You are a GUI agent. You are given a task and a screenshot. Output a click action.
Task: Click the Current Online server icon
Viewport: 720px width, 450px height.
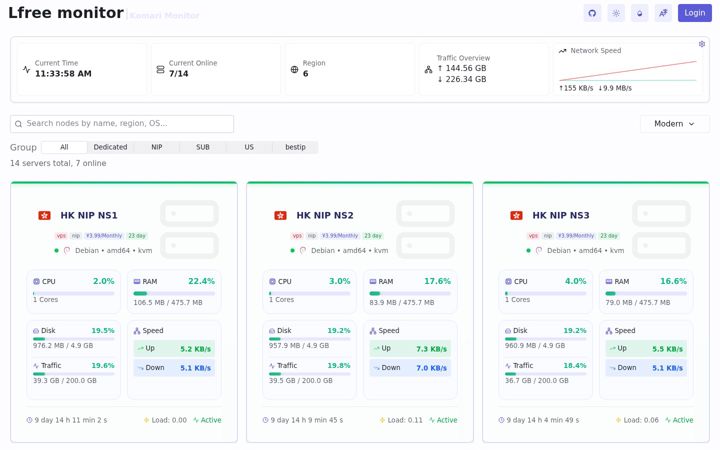click(x=160, y=69)
